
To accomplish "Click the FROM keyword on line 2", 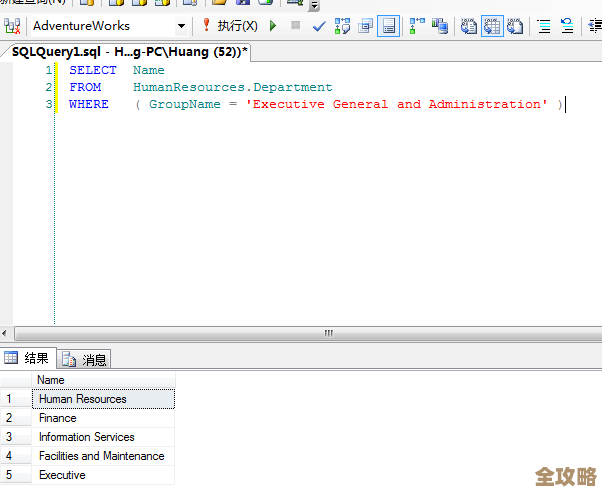I will point(85,87).
